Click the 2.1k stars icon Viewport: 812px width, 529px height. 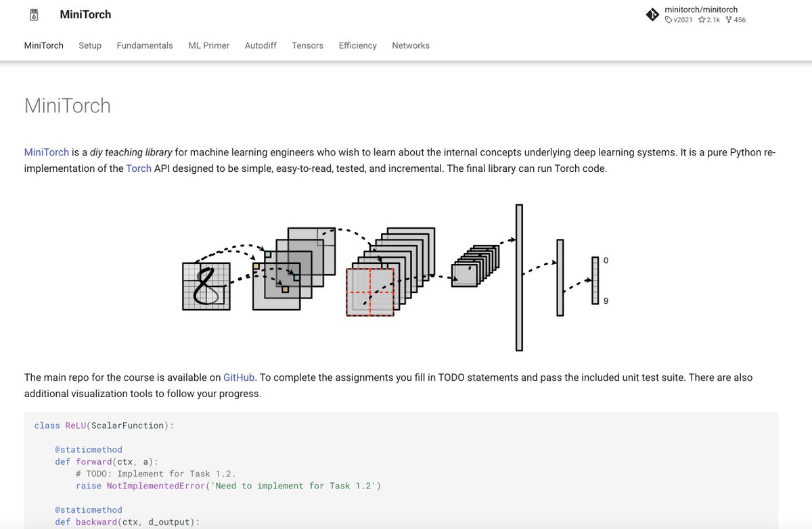(702, 20)
